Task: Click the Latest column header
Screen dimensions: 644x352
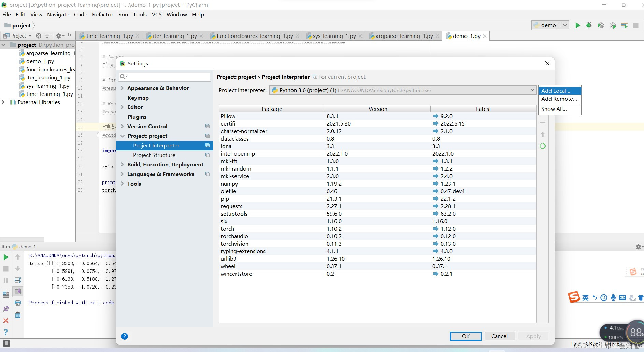Action: (483, 109)
